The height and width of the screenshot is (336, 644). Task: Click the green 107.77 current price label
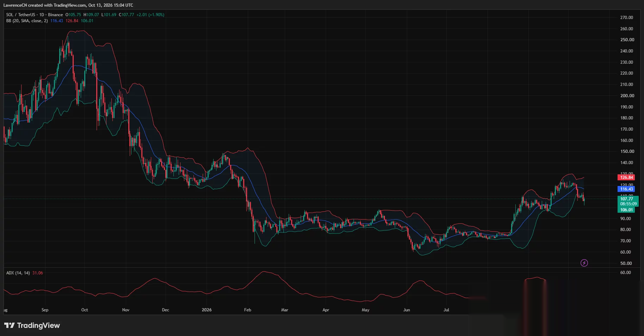click(626, 199)
